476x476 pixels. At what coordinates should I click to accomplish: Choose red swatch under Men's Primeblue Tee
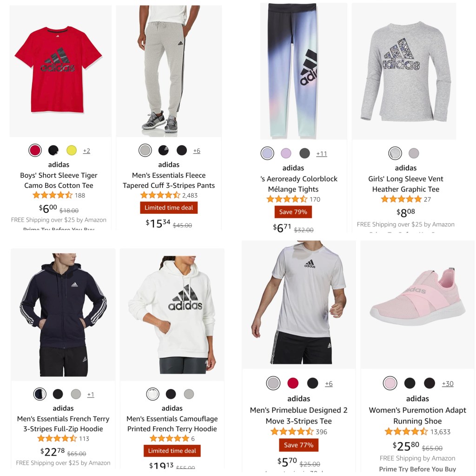(293, 383)
